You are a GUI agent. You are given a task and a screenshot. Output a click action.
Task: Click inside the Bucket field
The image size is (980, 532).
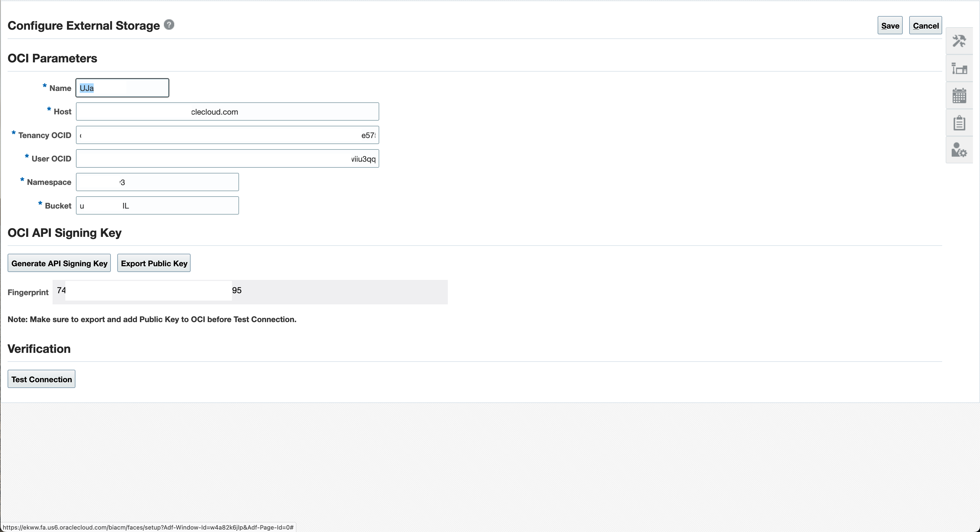tap(157, 205)
